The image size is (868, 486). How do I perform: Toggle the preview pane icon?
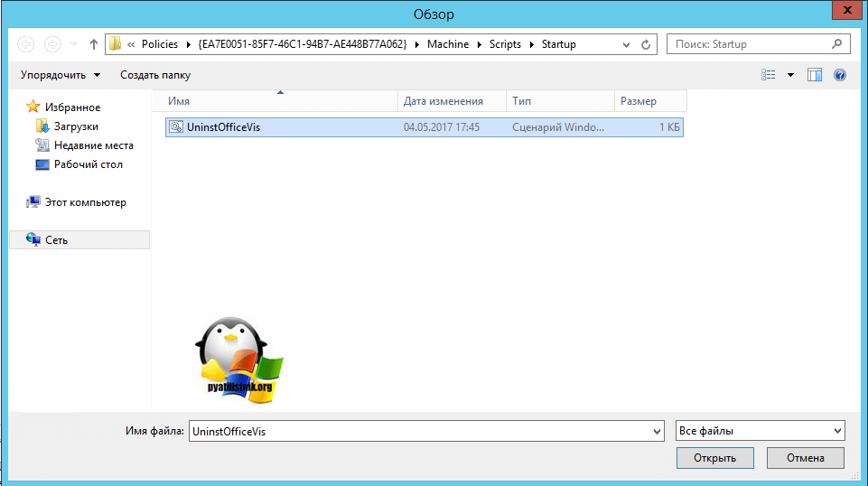click(815, 75)
